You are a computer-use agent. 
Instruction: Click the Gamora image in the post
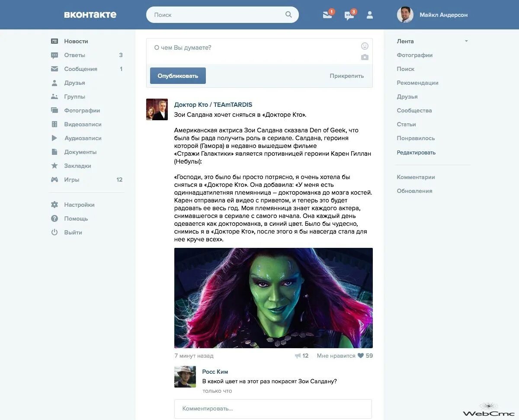(x=273, y=298)
